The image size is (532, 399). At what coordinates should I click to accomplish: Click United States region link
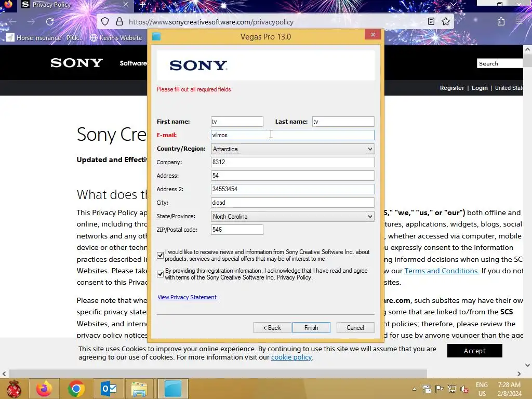click(509, 88)
